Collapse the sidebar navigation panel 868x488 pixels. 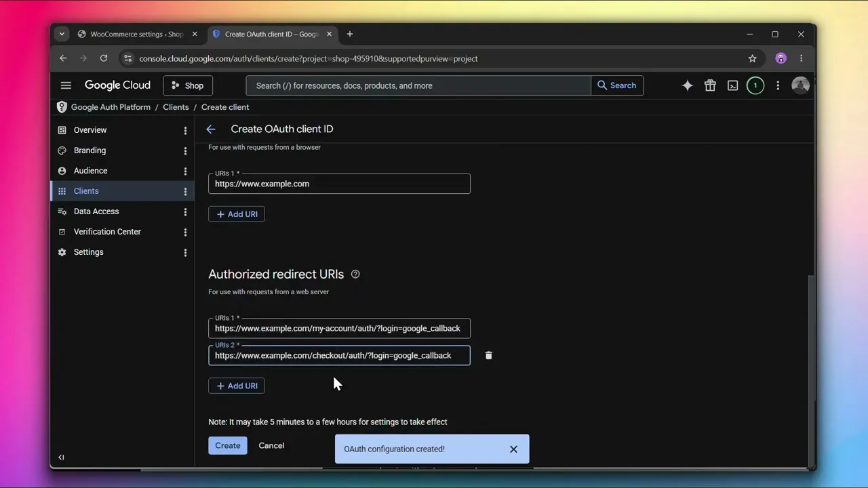coord(61,457)
